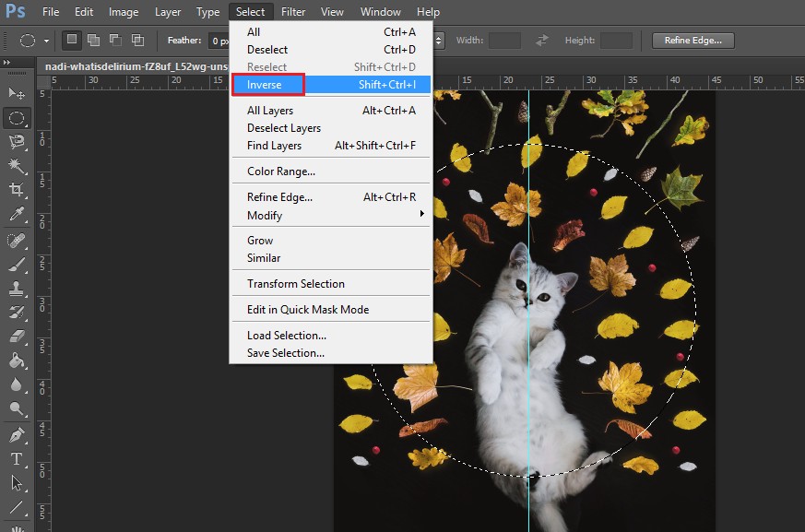Choose Edit in Quick Mask Mode
Screen dimensions: 805x532
click(x=331, y=310)
